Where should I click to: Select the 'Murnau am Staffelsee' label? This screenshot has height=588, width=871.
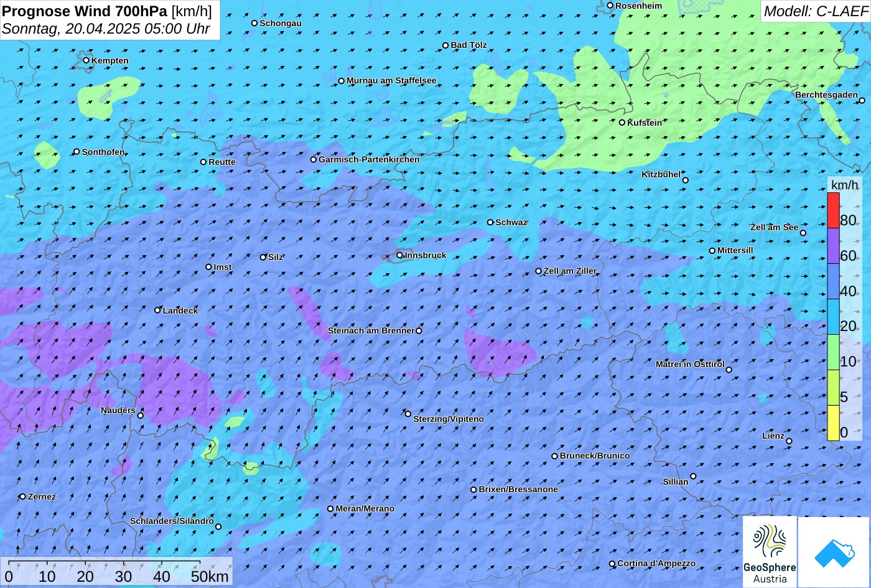(x=391, y=80)
